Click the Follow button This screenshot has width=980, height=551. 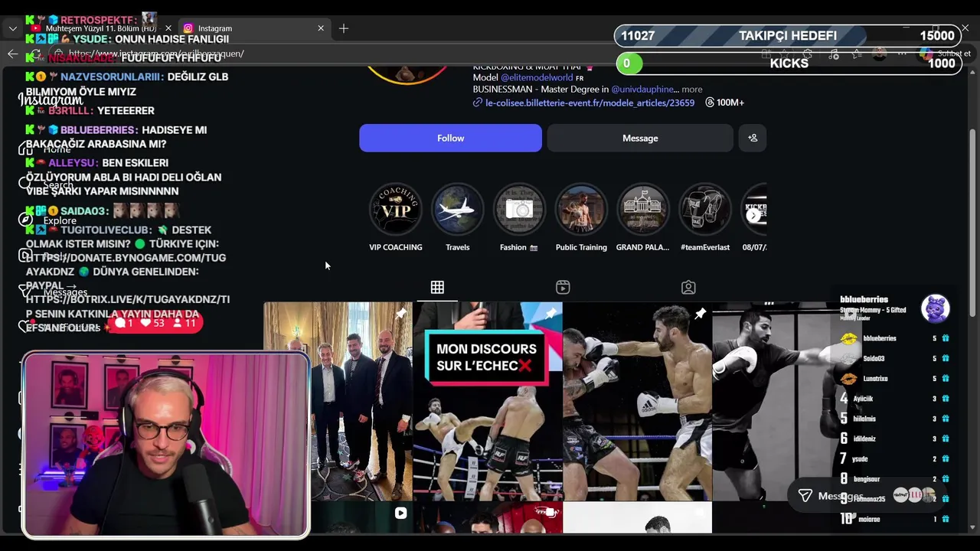(450, 138)
